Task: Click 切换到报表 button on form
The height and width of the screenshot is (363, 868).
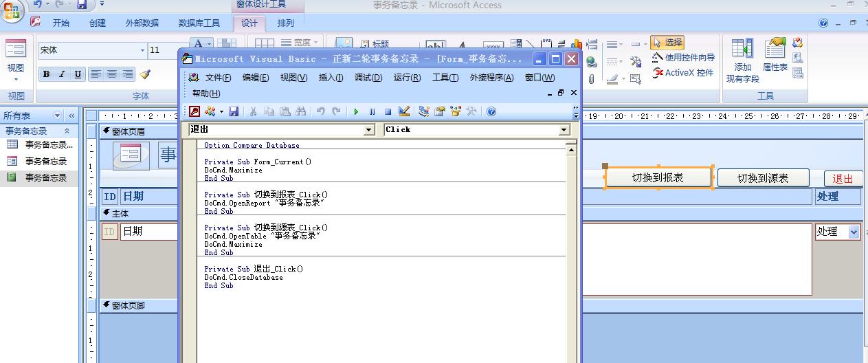Action: (658, 177)
